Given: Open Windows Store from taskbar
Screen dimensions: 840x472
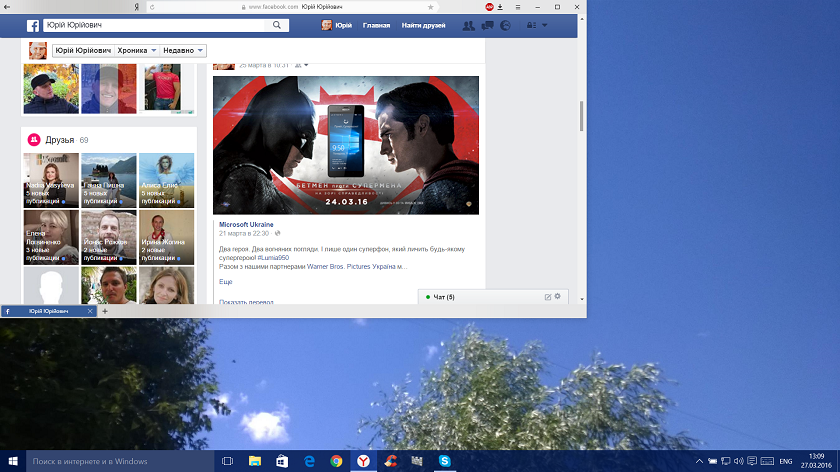Looking at the screenshot, I should (x=282, y=461).
